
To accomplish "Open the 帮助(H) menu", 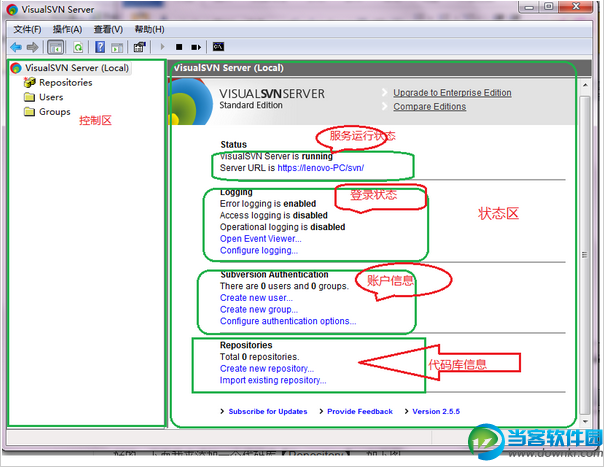I will [149, 29].
